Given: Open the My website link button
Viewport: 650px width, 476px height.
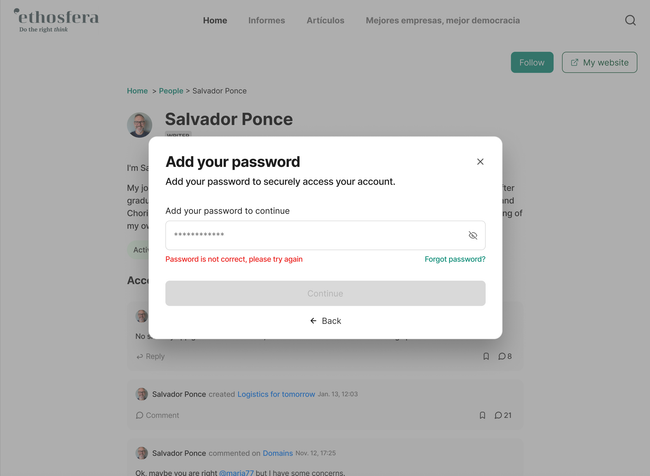Looking at the screenshot, I should [599, 62].
